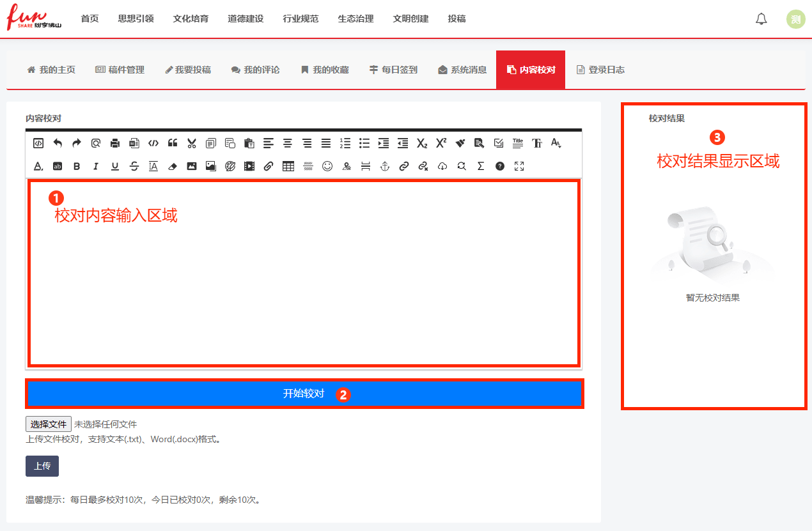Click the eraser clear-format icon
Screen dimensions: 812x531
click(x=172, y=166)
